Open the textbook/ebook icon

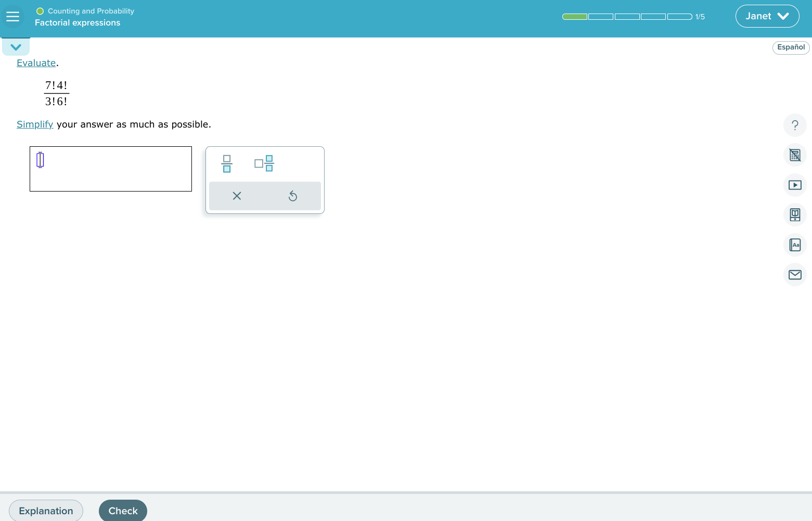795,214
